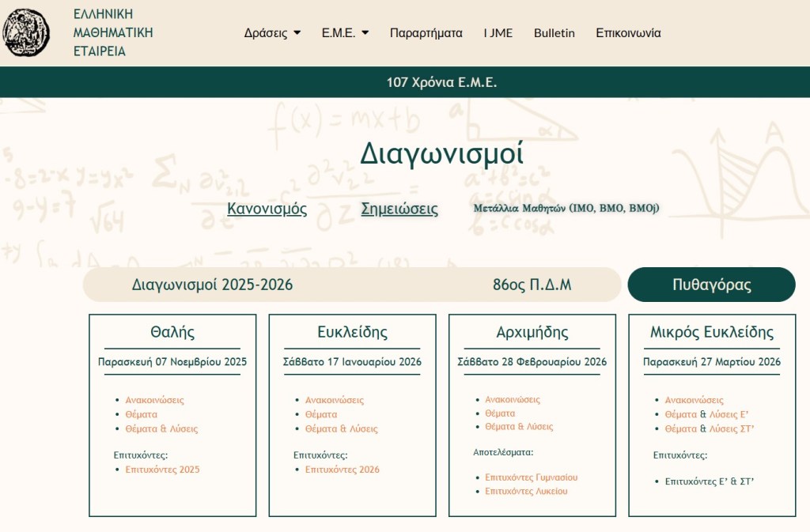Click the Hellenic Mathematical Society logo
Viewport: 810px width, 532px height.
point(26,32)
